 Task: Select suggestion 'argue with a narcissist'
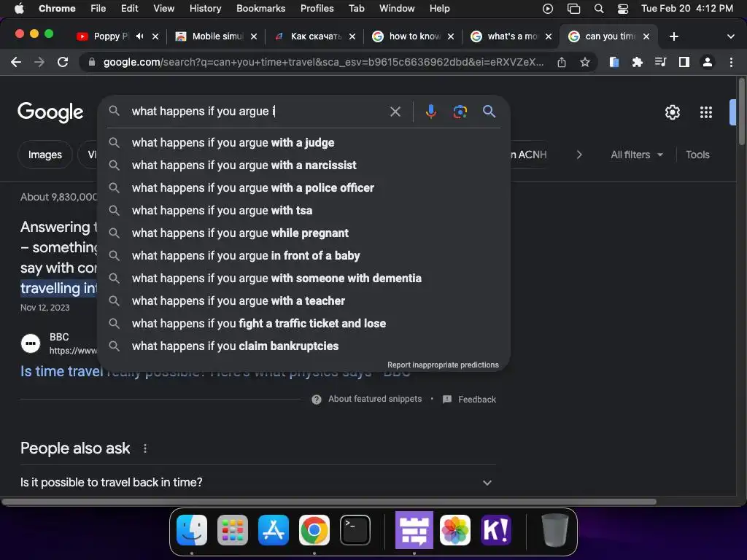[303, 166]
